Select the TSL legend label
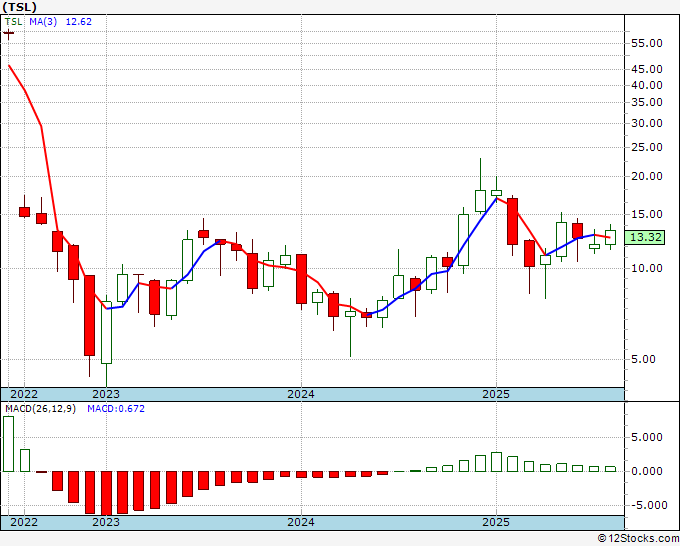The height and width of the screenshot is (546, 680). [x=13, y=22]
